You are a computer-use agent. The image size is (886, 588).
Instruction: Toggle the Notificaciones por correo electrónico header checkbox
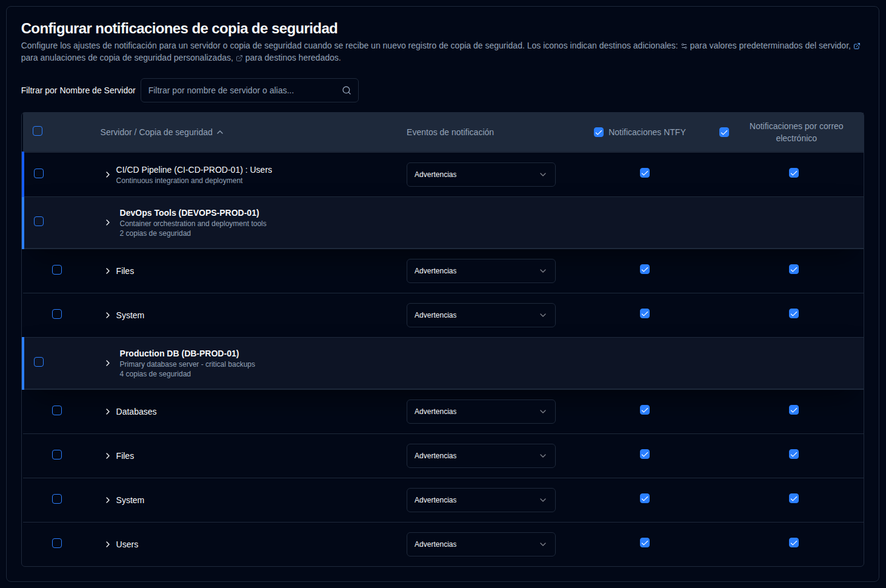[724, 132]
